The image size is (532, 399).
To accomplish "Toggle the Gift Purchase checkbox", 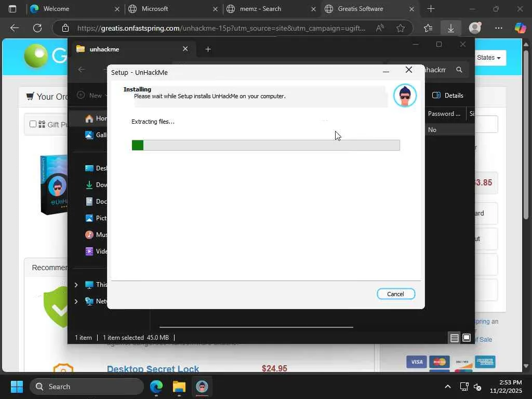I will pos(33,124).
